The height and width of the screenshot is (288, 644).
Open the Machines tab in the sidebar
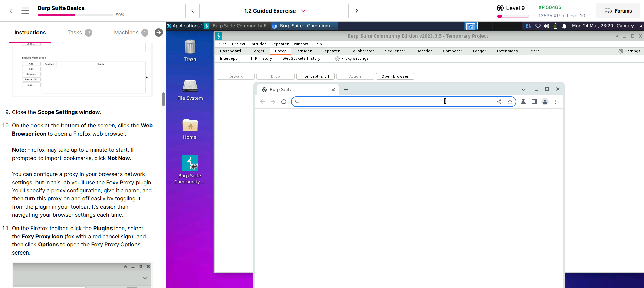(131, 32)
